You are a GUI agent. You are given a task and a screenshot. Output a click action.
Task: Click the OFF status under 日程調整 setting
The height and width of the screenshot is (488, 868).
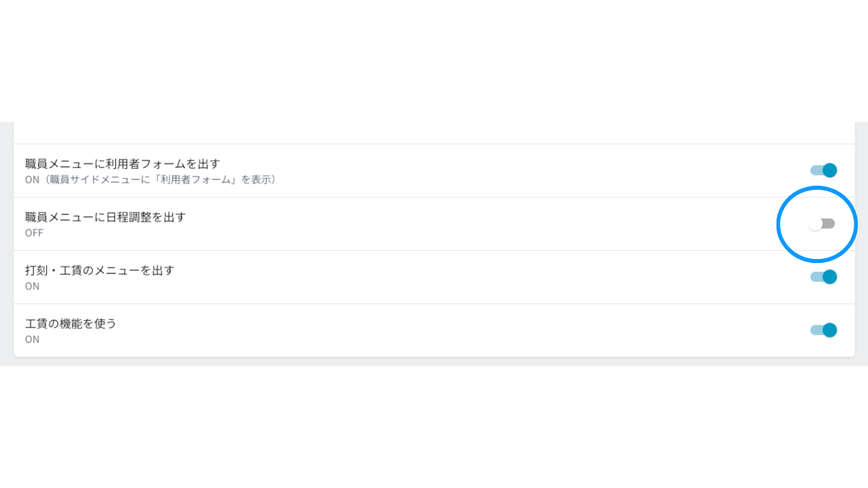coord(34,233)
